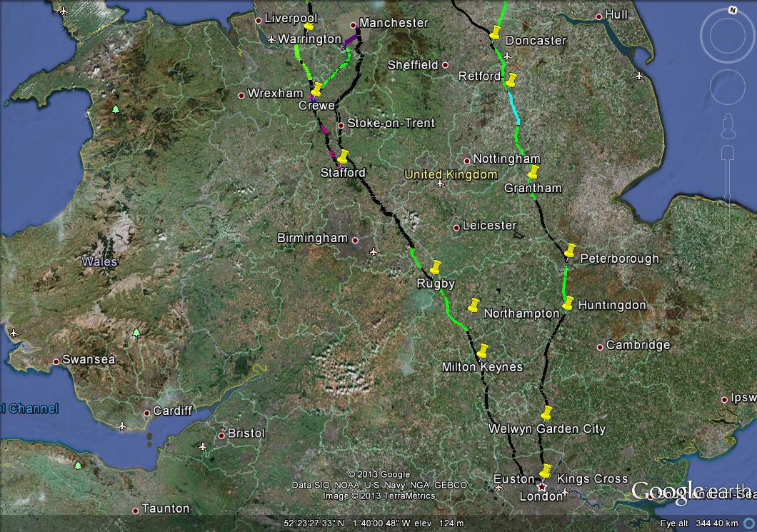
Task: Click the Grantham yellow pushpin
Action: click(x=533, y=172)
